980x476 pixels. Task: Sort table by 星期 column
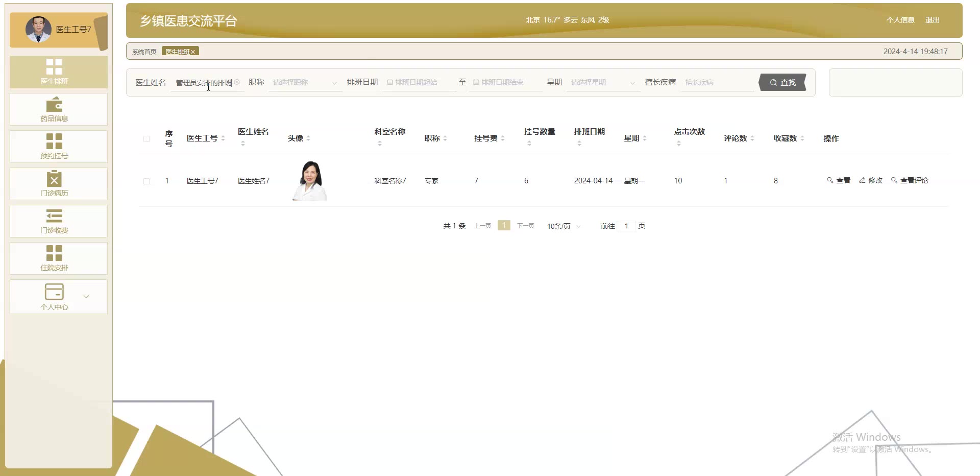[645, 138]
